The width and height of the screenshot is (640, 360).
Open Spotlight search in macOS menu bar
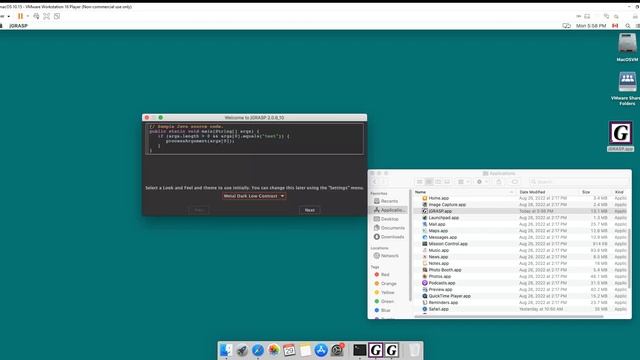pos(628,26)
